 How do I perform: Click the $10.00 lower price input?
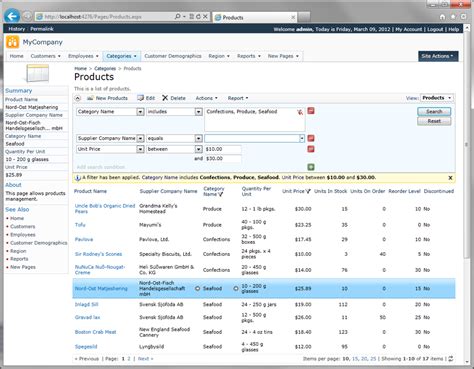(223, 149)
